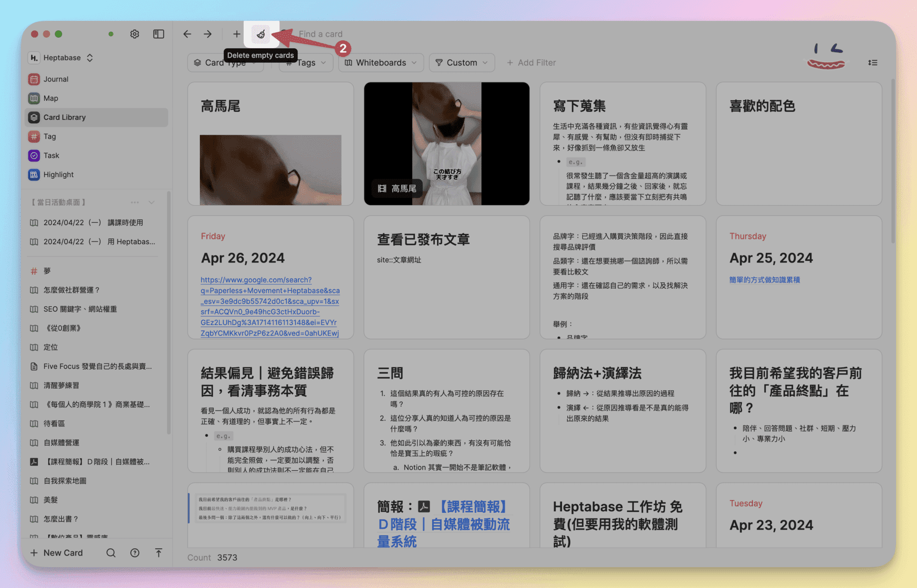Select Card Library in the sidebar
The width and height of the screenshot is (917, 588).
pos(64,117)
